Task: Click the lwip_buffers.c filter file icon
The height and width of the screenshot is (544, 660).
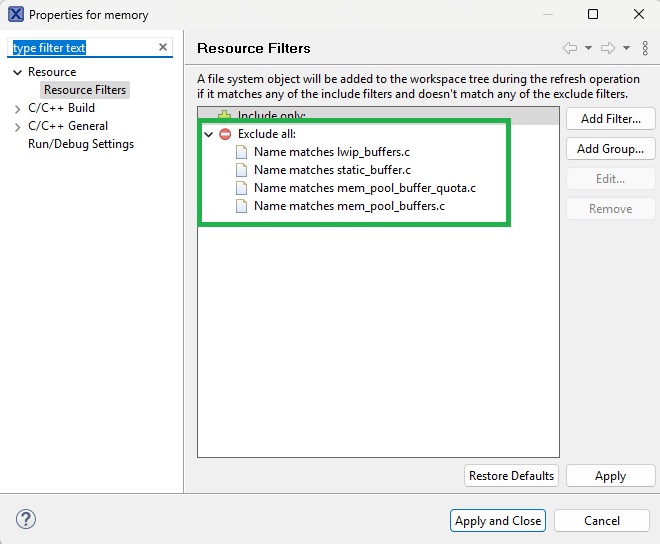Action: coord(241,152)
